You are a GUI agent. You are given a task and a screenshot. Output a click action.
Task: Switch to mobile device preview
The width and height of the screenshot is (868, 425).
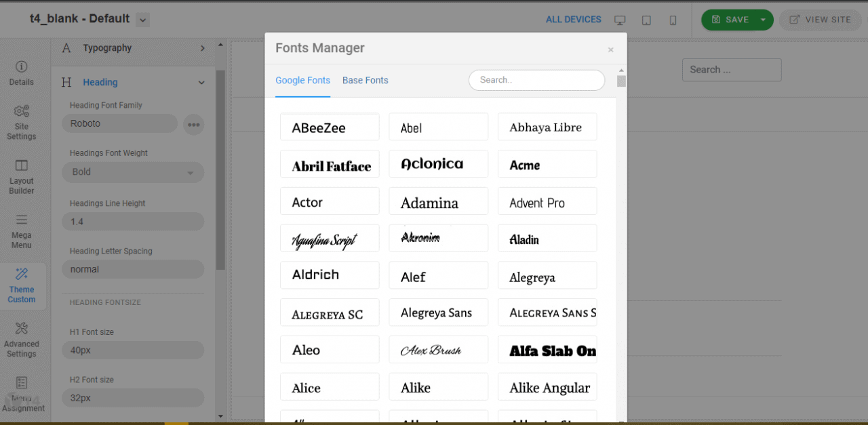click(673, 20)
